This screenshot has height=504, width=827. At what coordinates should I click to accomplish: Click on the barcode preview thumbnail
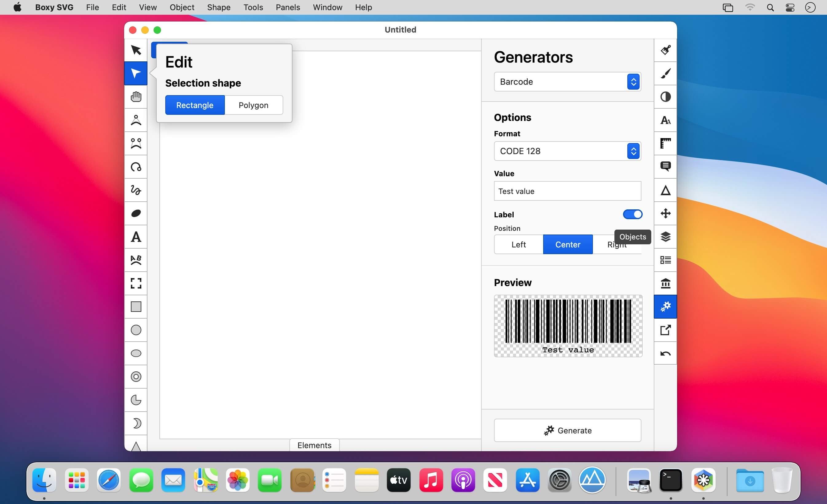point(568,325)
